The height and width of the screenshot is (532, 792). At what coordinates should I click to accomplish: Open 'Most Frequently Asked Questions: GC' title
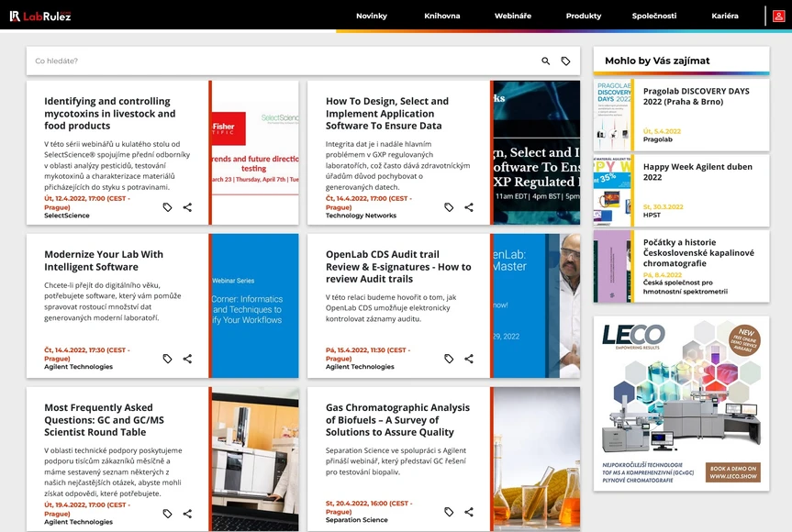104,420
